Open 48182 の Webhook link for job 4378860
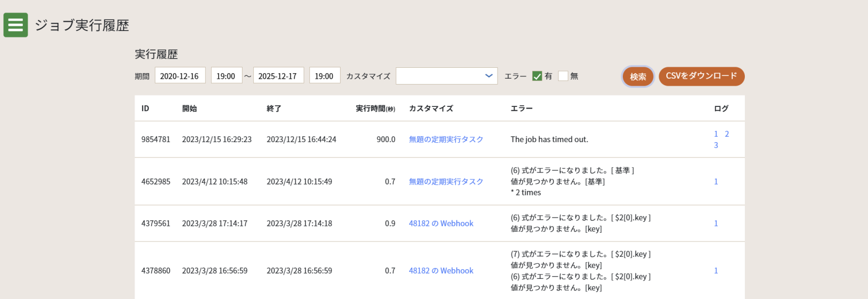Viewport: 868px width, 299px height. (x=441, y=271)
